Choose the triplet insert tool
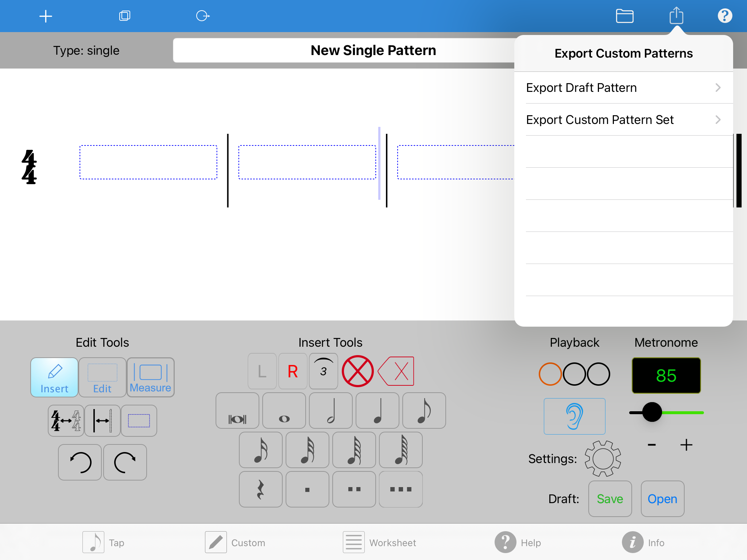 [323, 371]
